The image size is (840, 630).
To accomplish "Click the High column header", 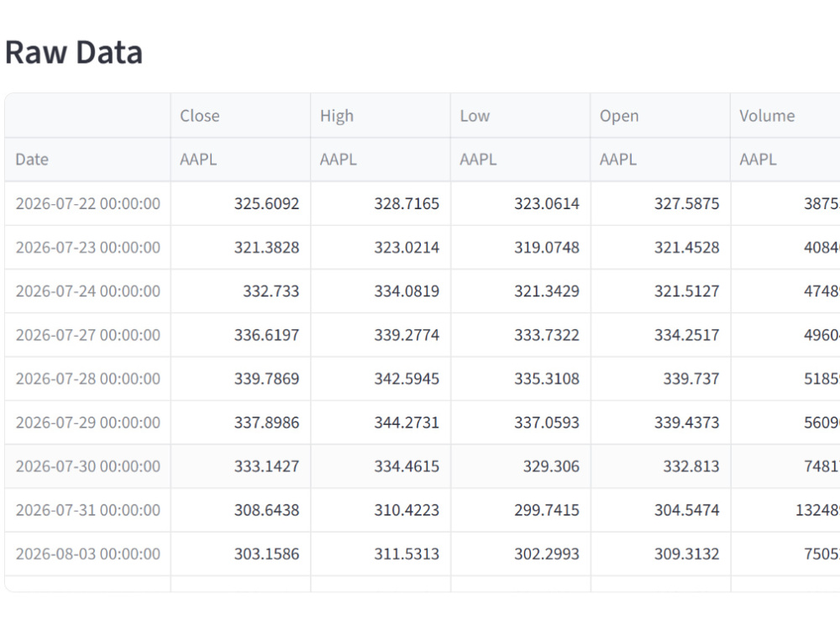I will point(381,116).
